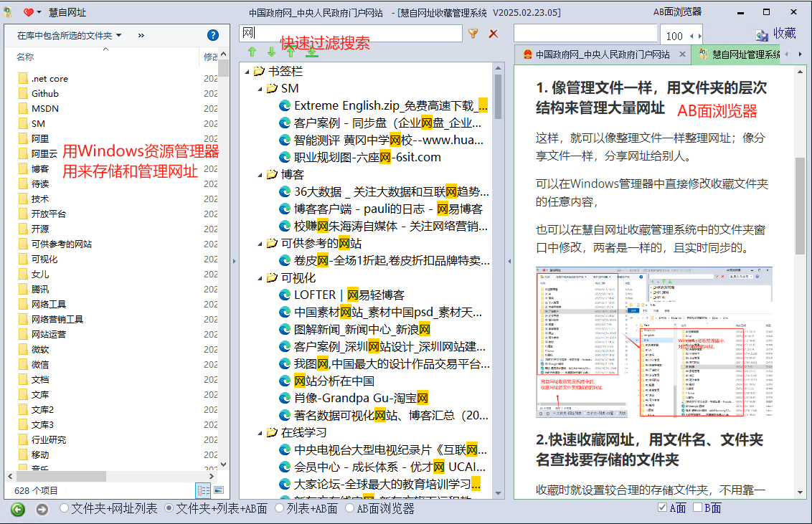Decrease zoom with the left stepper arrow
This screenshot has width=812, height=524.
(x=691, y=36)
